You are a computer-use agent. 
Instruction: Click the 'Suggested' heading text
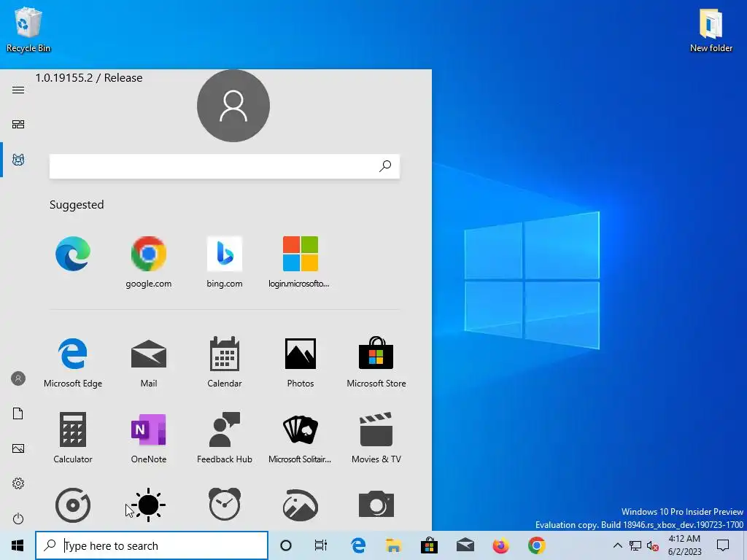click(77, 205)
